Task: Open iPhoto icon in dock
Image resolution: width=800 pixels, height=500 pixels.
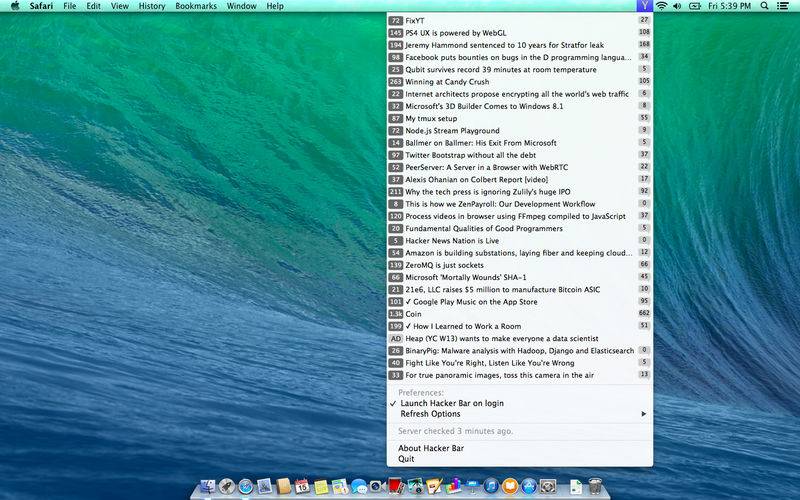Action: point(415,486)
